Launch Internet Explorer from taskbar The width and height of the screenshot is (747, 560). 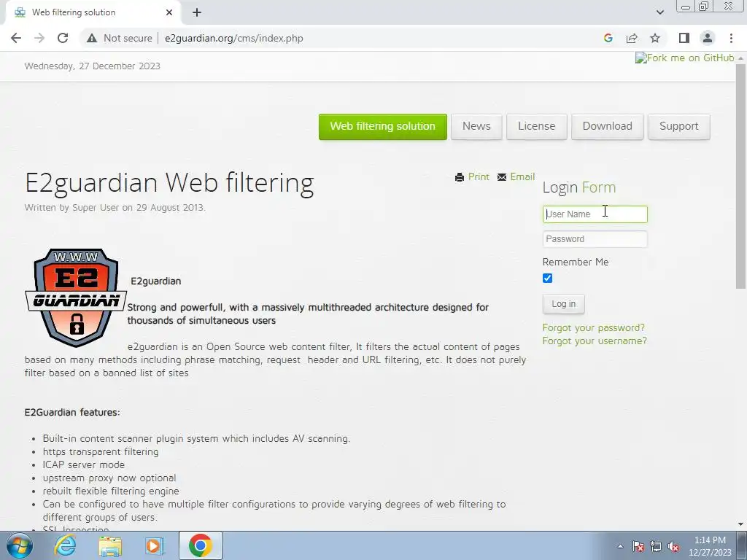click(65, 545)
